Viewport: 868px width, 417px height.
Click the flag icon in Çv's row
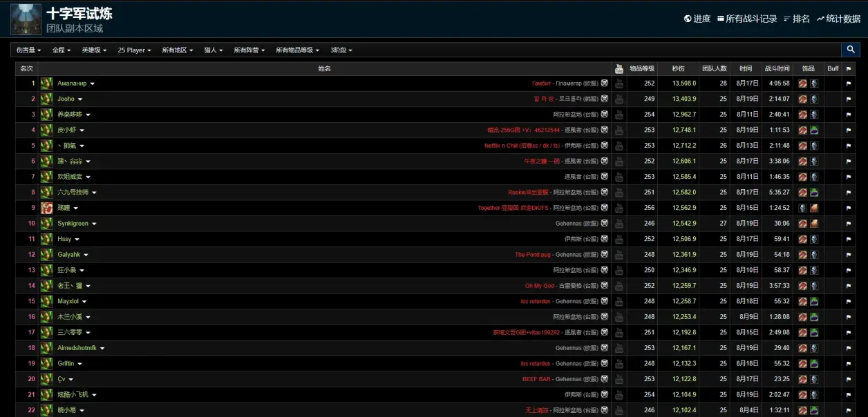tap(849, 379)
